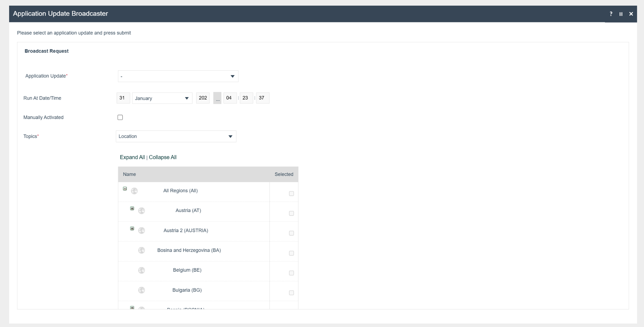Click the pause icon in title bar
The width and height of the screenshot is (644, 327).
click(621, 14)
